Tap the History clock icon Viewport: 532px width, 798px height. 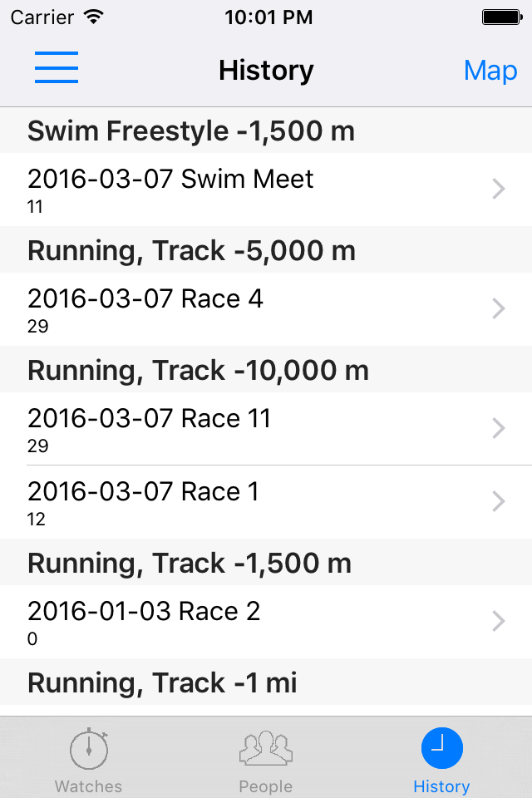tap(442, 748)
